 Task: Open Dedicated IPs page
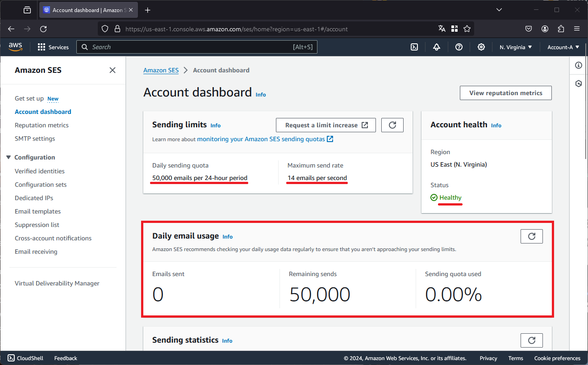coord(34,198)
